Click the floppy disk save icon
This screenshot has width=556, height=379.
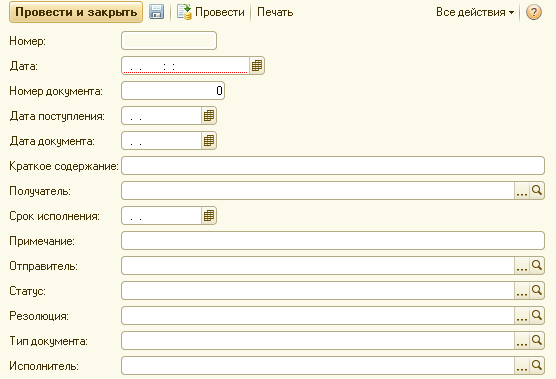click(156, 12)
